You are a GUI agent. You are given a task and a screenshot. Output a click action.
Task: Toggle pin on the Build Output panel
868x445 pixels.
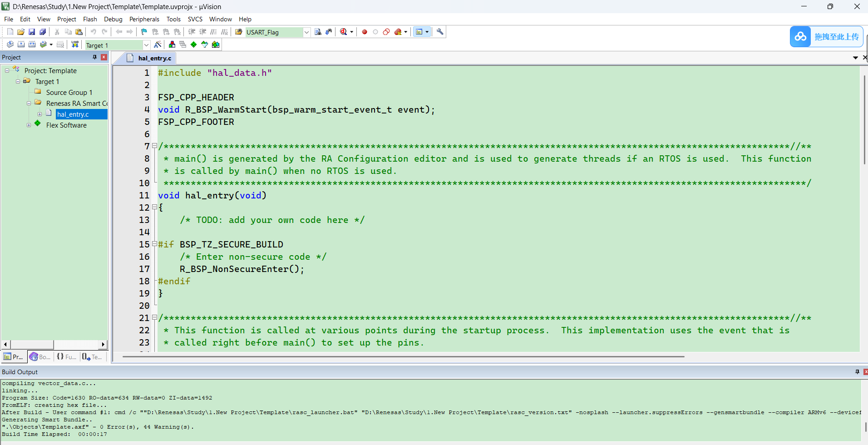857,372
